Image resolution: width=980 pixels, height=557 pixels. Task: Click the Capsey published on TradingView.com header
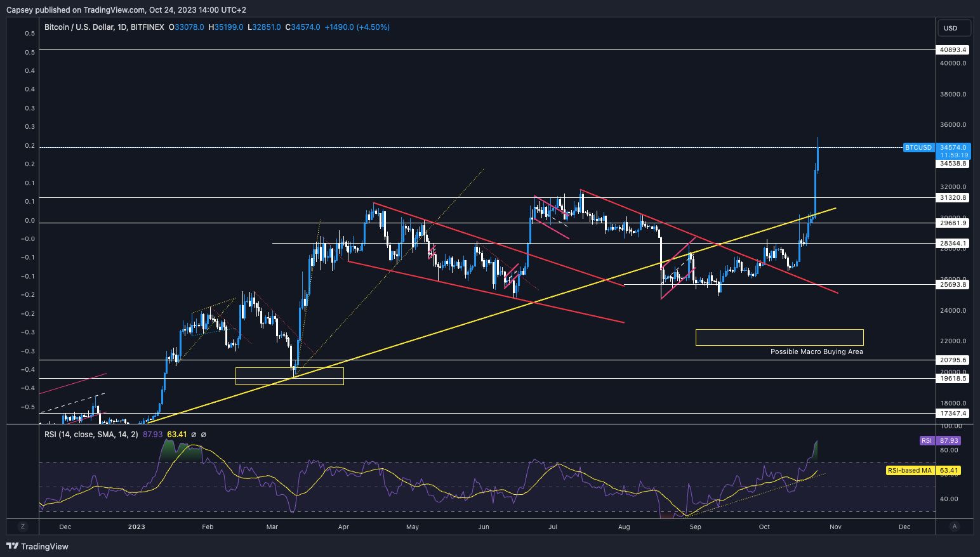point(124,10)
